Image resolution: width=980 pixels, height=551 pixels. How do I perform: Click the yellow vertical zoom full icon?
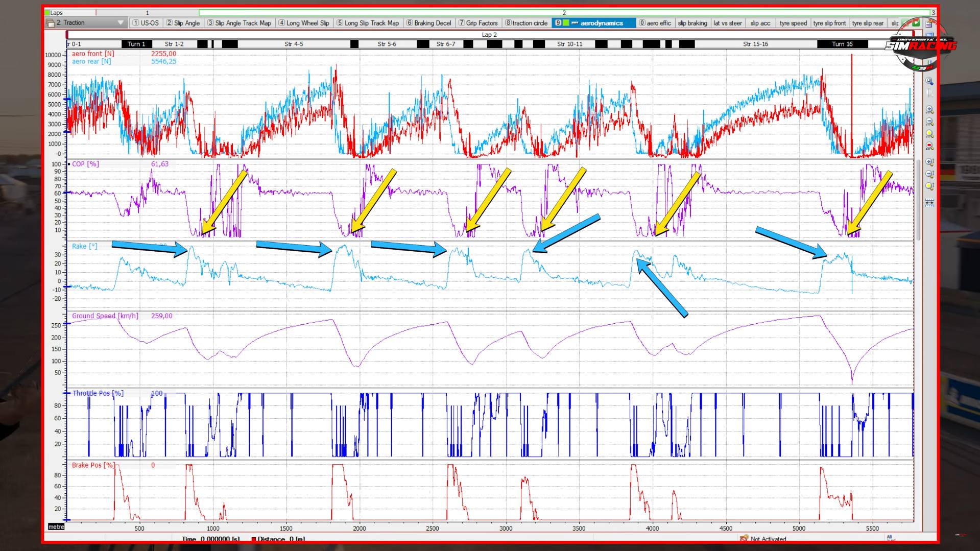point(929,187)
